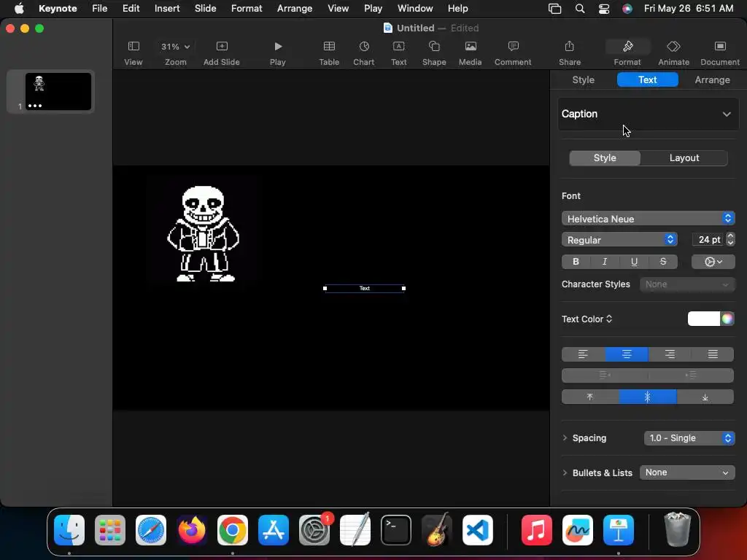Screen dimensions: 747x560
Task: Switch to the Style inspector tab
Action: (583, 79)
